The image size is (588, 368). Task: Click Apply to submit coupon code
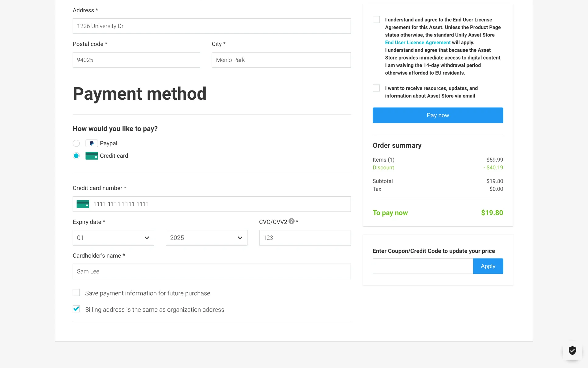click(488, 266)
